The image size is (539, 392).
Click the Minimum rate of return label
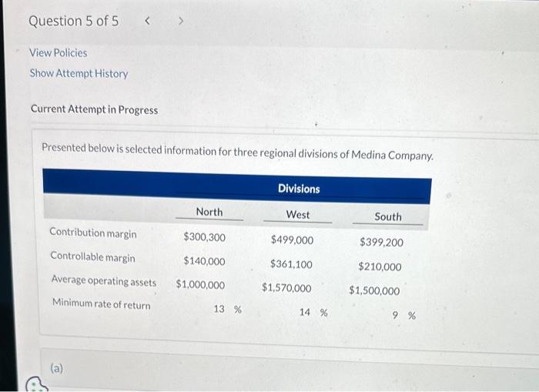[x=102, y=304]
